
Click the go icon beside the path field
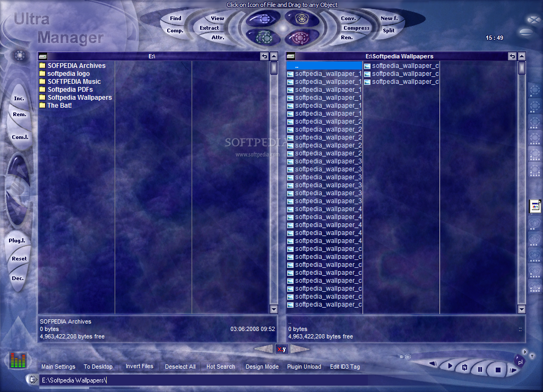click(x=32, y=380)
